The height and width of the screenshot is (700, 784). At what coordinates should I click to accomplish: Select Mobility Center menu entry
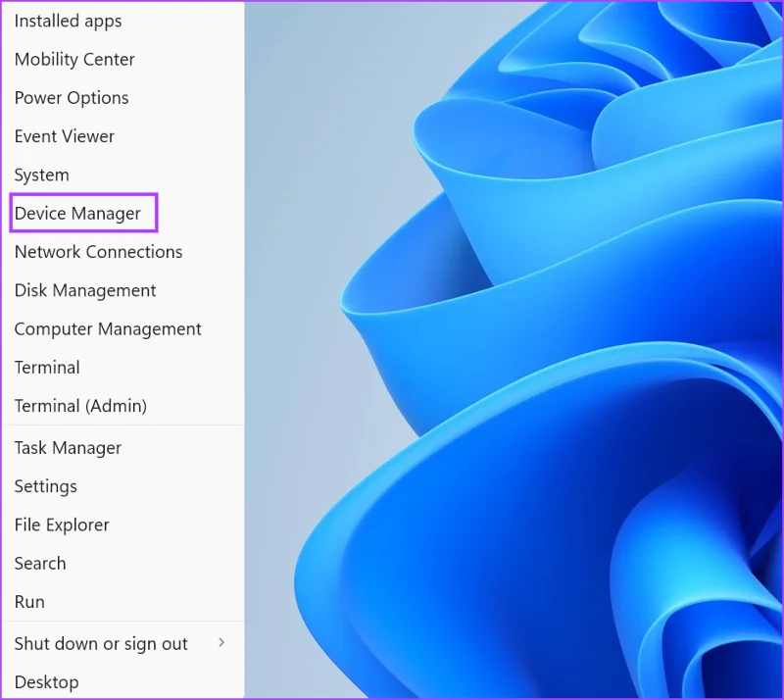(74, 59)
